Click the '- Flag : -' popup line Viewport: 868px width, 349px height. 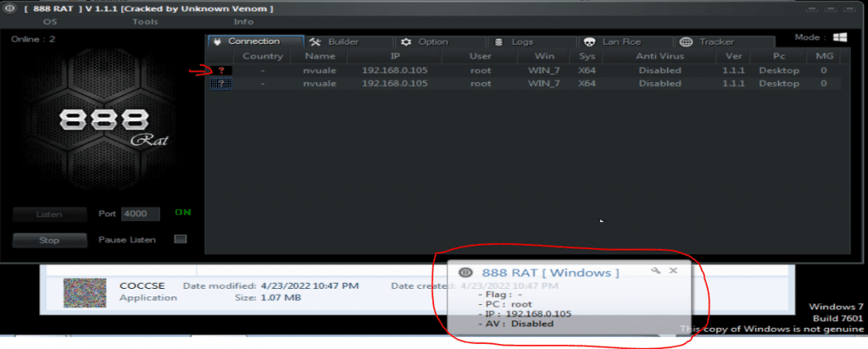point(499,295)
